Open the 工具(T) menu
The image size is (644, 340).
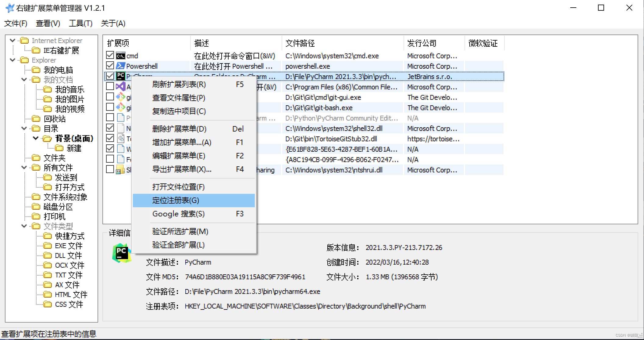click(80, 24)
